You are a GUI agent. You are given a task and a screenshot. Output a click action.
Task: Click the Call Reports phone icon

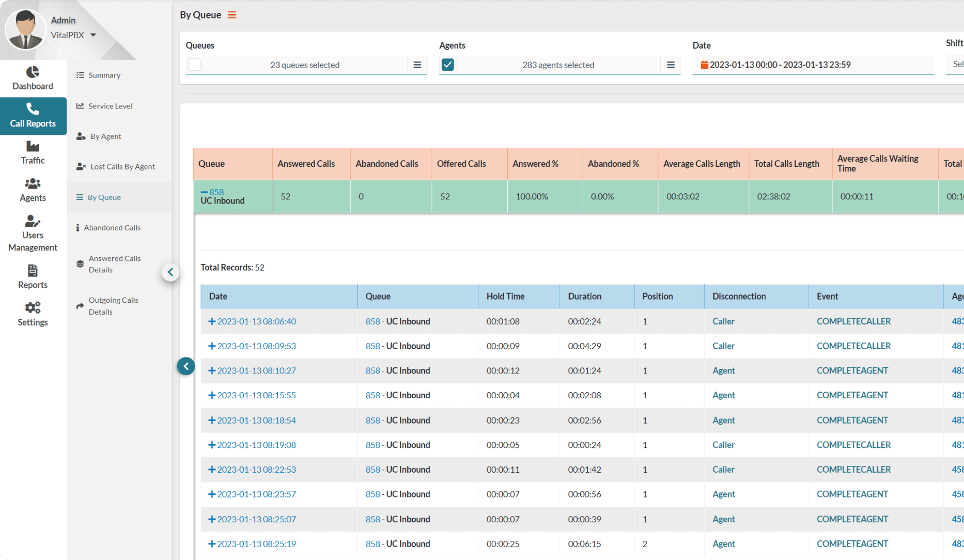click(x=33, y=109)
